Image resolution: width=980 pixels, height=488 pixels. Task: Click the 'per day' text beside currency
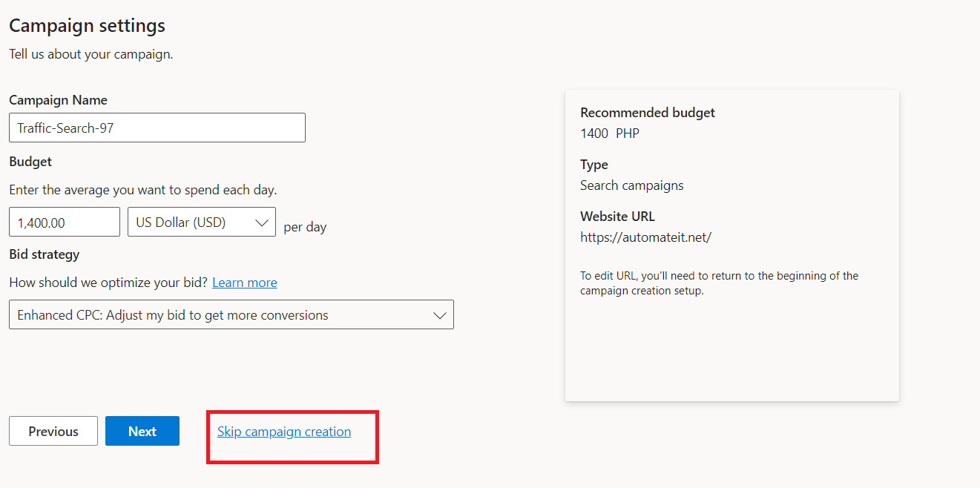coord(305,227)
